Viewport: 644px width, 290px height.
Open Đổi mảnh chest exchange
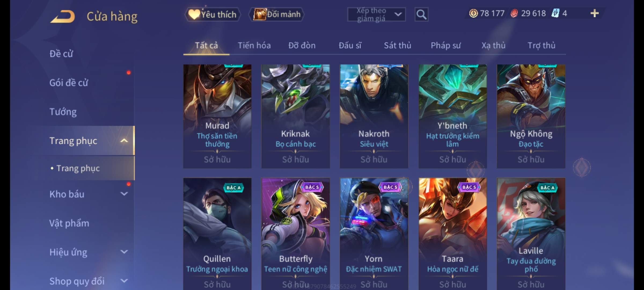click(x=277, y=14)
